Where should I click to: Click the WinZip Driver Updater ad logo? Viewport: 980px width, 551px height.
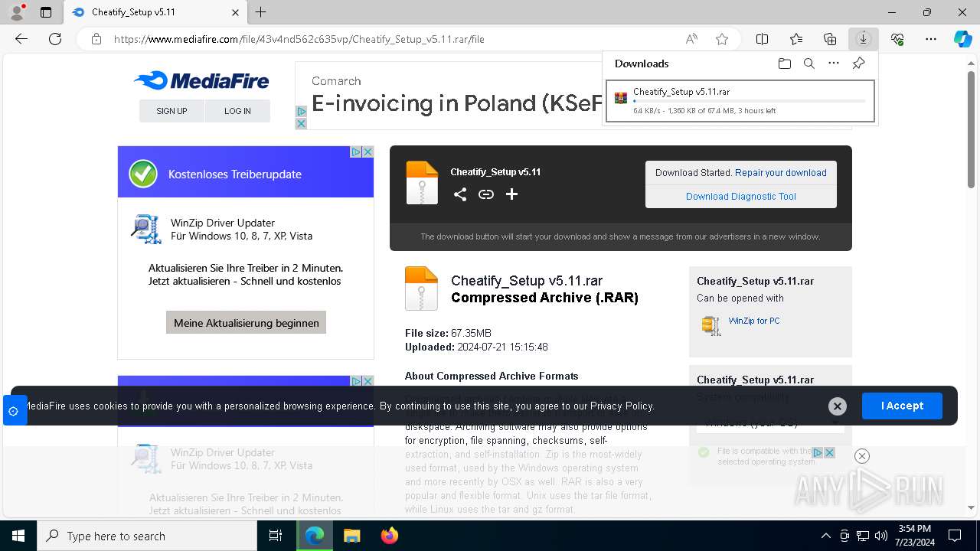click(x=145, y=229)
